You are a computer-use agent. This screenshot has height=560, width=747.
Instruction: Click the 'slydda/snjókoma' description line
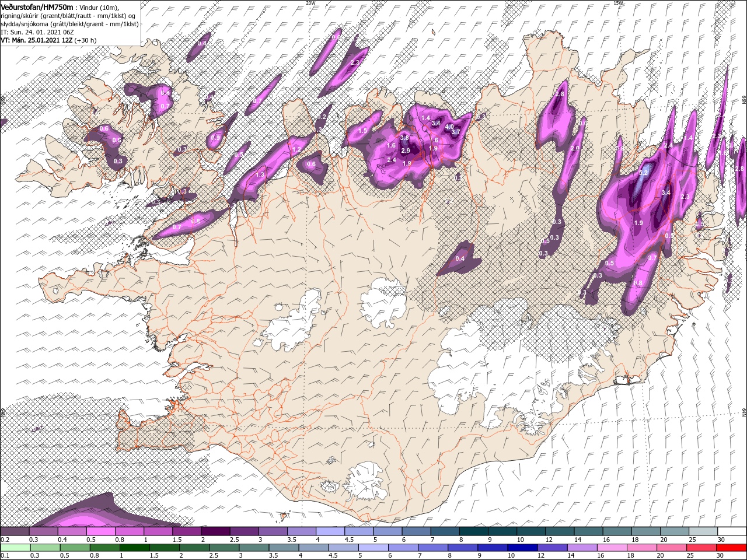69,24
